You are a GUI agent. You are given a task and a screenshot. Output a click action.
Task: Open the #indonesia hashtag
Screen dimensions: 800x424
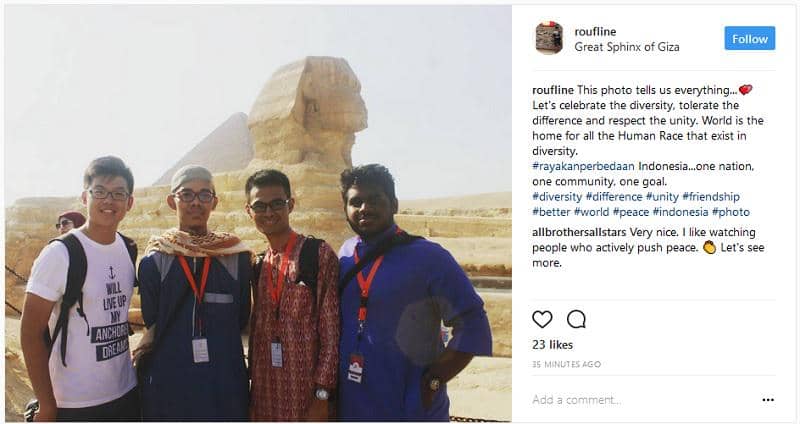pos(680,212)
